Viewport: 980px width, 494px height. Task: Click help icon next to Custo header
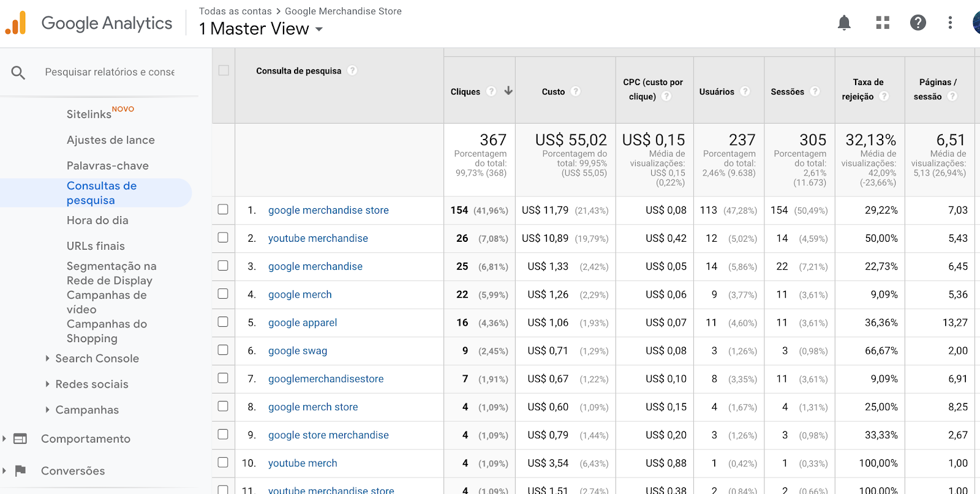coord(575,91)
